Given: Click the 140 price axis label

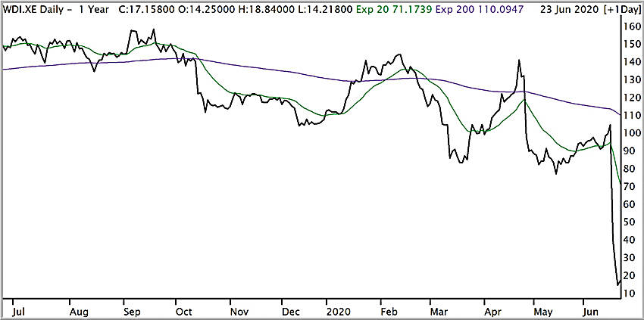Looking at the screenshot, I should 632,62.
